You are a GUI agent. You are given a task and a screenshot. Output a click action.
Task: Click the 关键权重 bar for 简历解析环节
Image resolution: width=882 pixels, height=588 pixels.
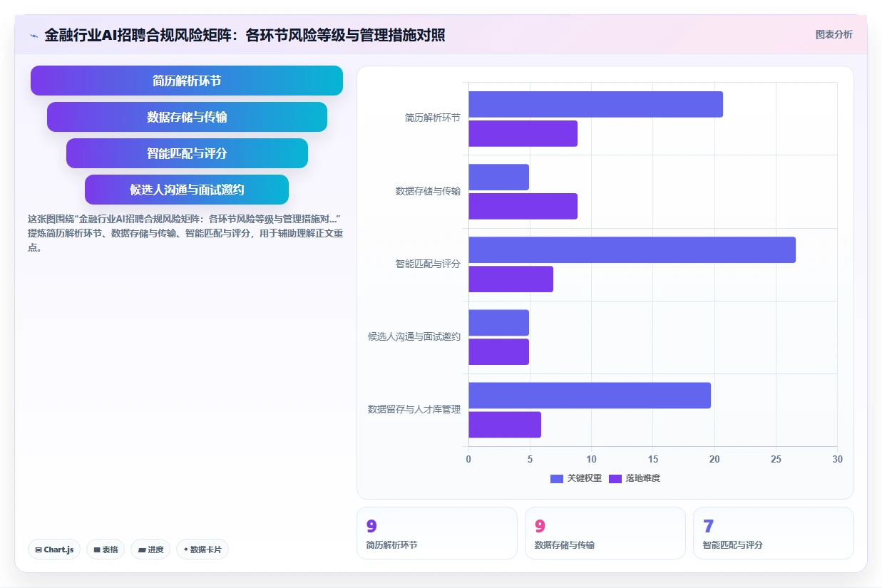click(595, 104)
